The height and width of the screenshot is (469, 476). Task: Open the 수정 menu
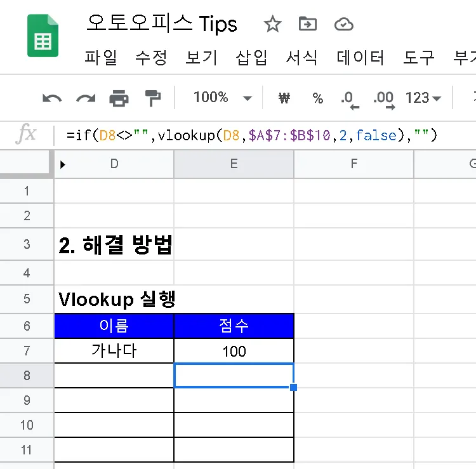point(151,57)
